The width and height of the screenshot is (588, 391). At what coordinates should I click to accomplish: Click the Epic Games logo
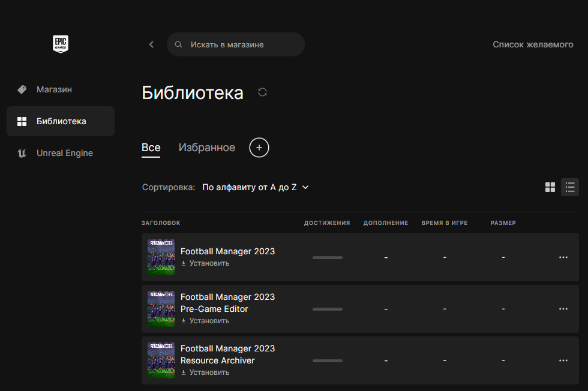point(61,44)
